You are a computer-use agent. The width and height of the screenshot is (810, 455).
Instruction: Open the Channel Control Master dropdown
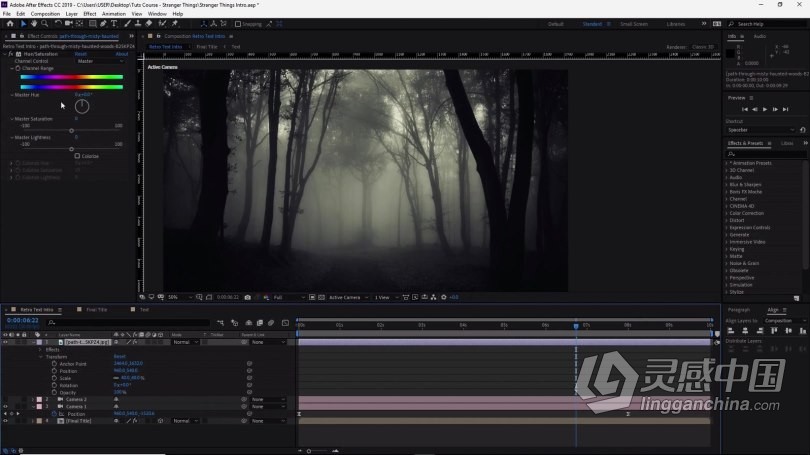click(x=98, y=61)
